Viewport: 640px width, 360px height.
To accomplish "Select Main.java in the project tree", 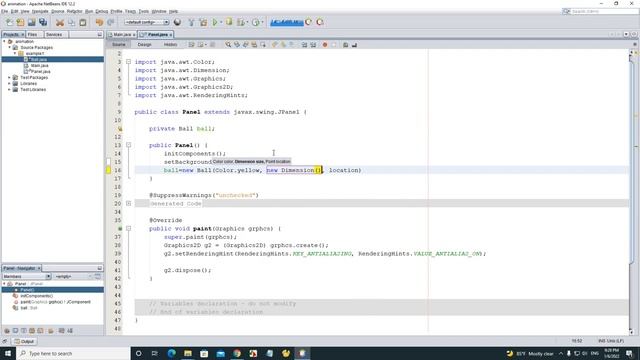I will point(40,65).
